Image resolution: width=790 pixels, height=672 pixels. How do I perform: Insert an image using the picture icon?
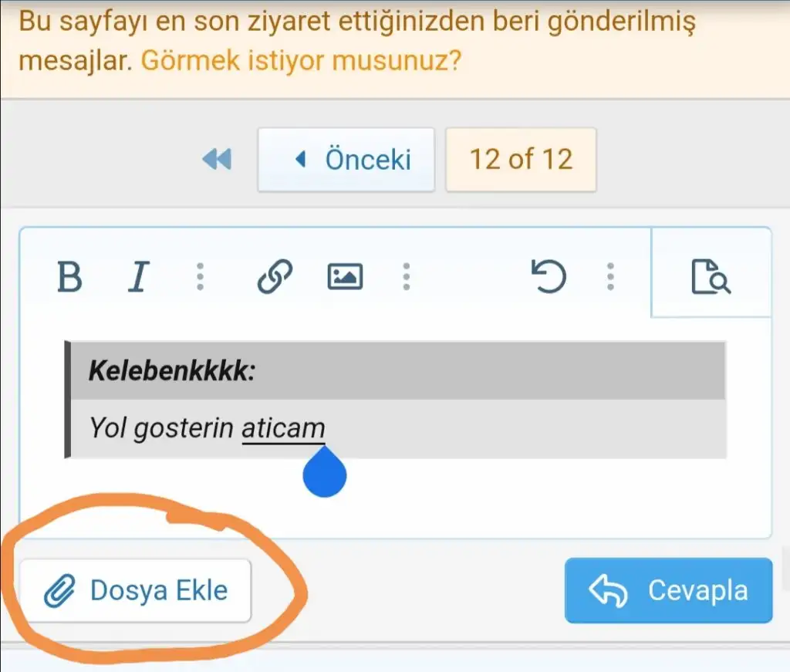click(345, 276)
